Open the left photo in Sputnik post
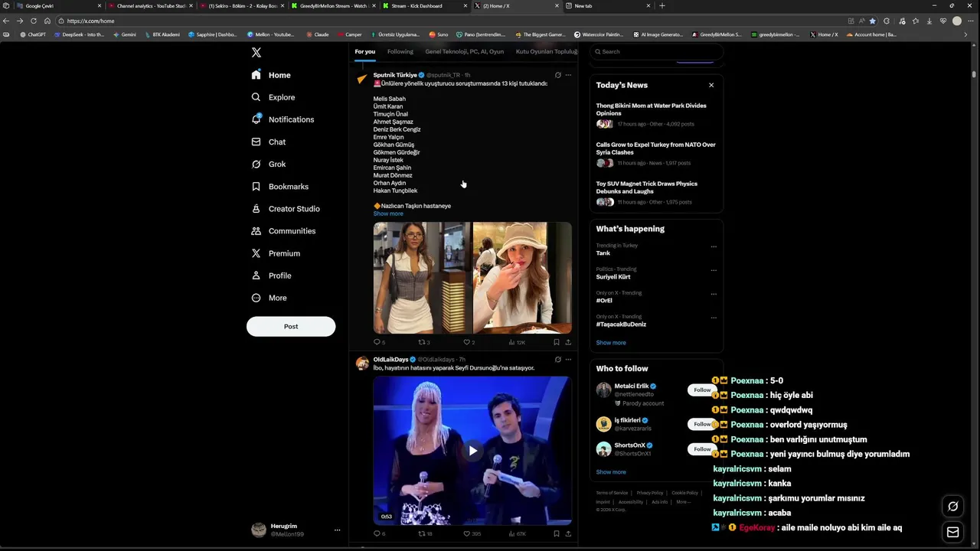This screenshot has height=551, width=980. coord(422,278)
